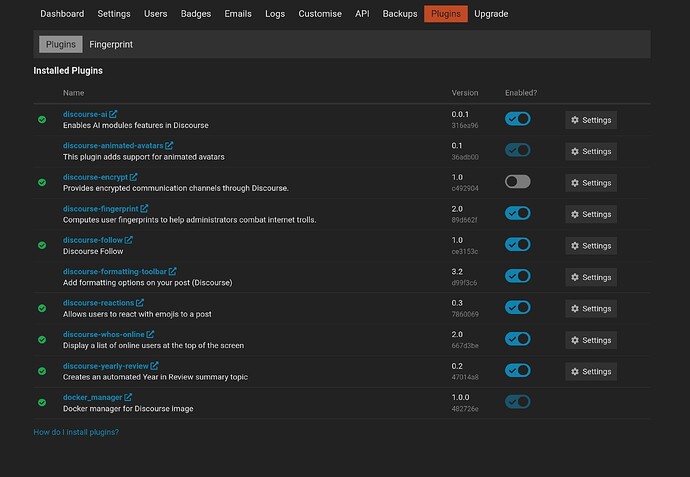This screenshot has width=690, height=477.
Task: Open external link icon beside discourse-whos-online
Action: tap(150, 334)
